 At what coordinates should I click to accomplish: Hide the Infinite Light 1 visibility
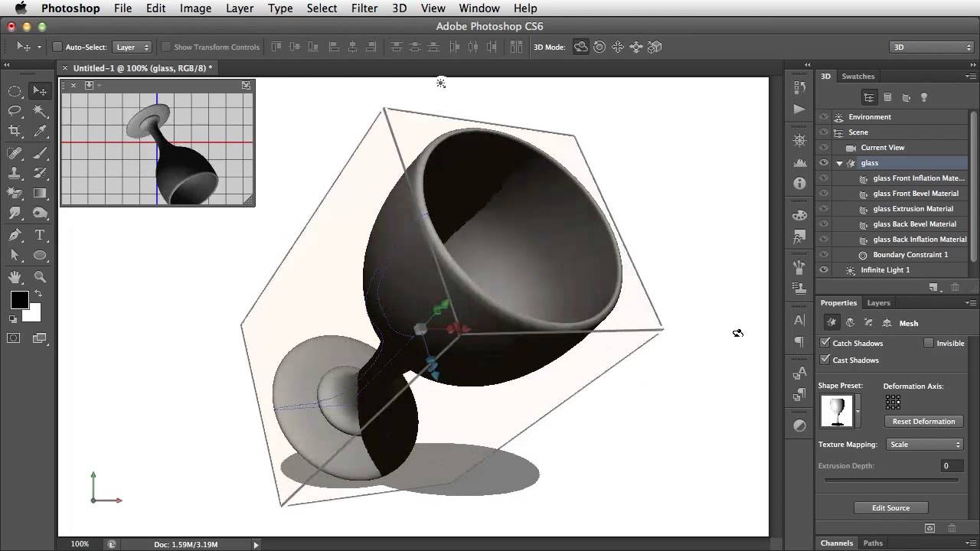pyautogui.click(x=823, y=269)
